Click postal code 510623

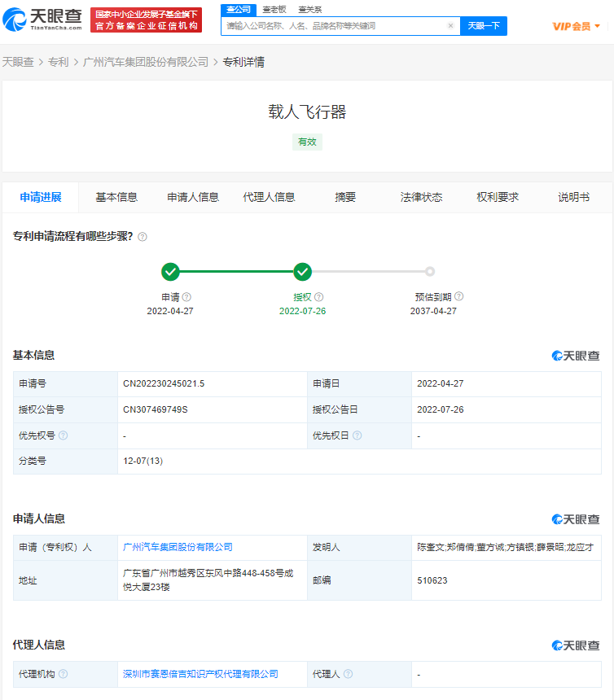[x=432, y=580]
